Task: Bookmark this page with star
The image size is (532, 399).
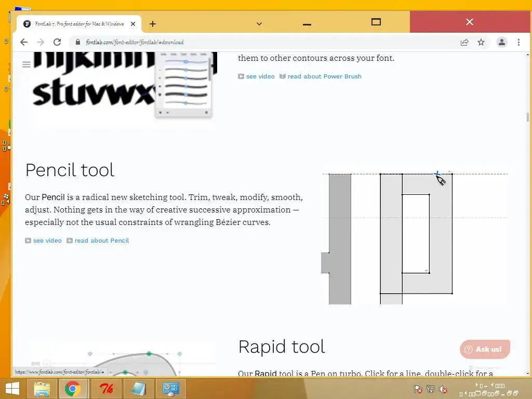Action: tap(481, 42)
